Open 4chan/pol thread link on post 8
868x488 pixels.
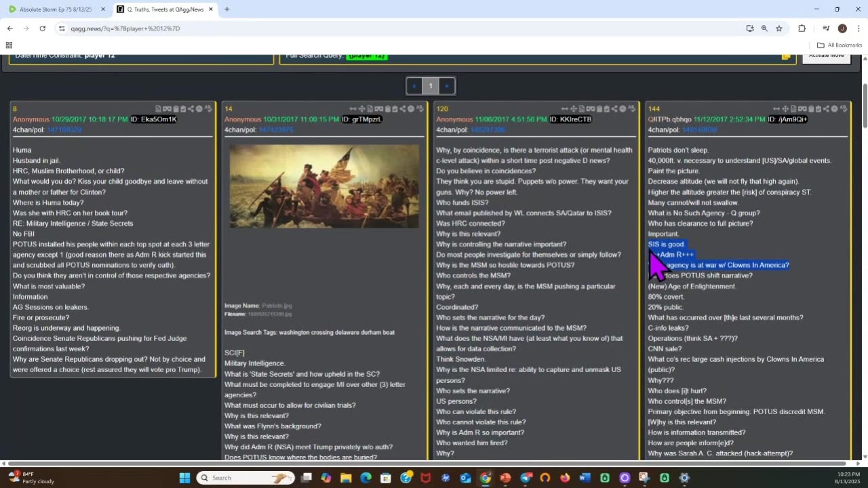(64, 129)
